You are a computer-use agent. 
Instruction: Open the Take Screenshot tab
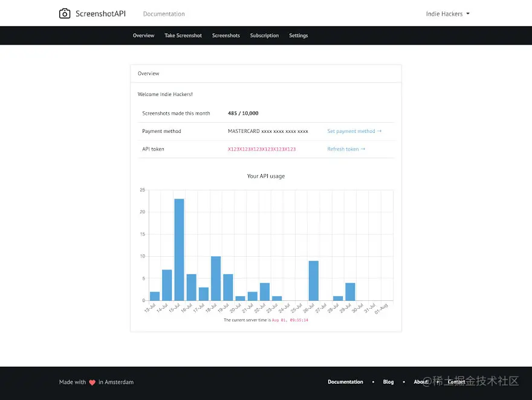(183, 36)
